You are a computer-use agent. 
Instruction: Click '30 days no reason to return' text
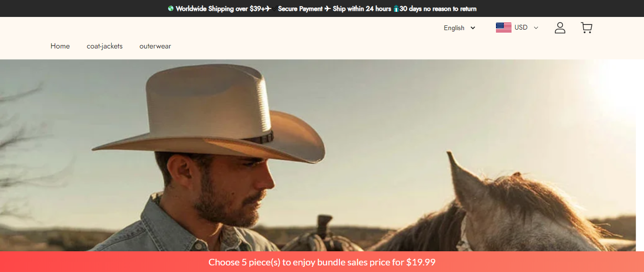[x=438, y=8]
